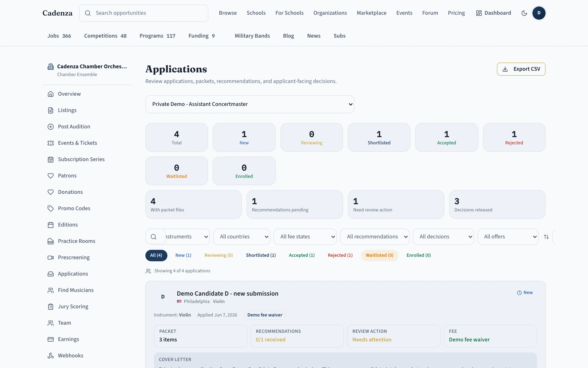Viewport: 588px width, 368px height.
Task: Click the Demo fee waiver badge
Action: (x=265, y=315)
